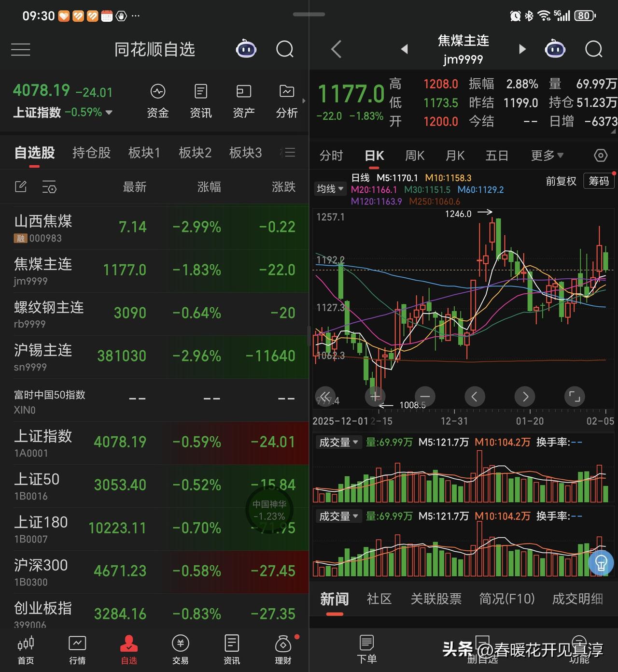Switch to the 分时 chart tab
Image resolution: width=618 pixels, height=672 pixels.
(331, 156)
